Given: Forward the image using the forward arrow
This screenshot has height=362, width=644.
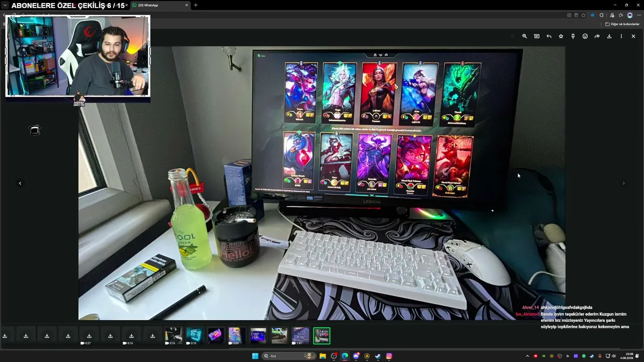Looking at the screenshot, I should tap(597, 36).
